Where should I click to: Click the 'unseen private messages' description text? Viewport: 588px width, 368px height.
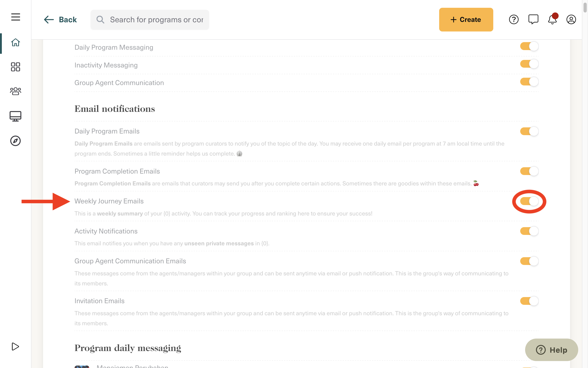point(219,243)
